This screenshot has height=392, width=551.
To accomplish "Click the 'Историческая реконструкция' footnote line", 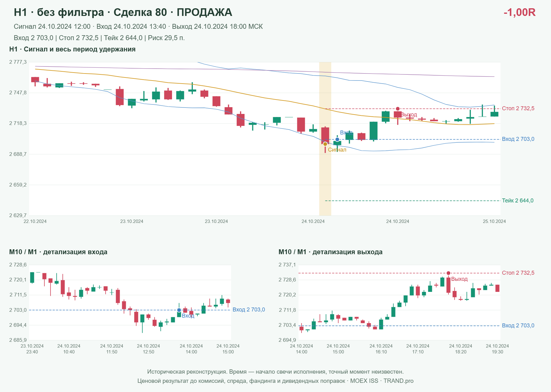I will coord(275,372).
